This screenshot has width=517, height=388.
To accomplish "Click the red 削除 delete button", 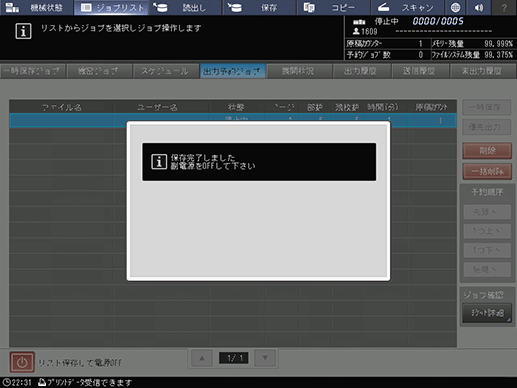I will tap(487, 151).
